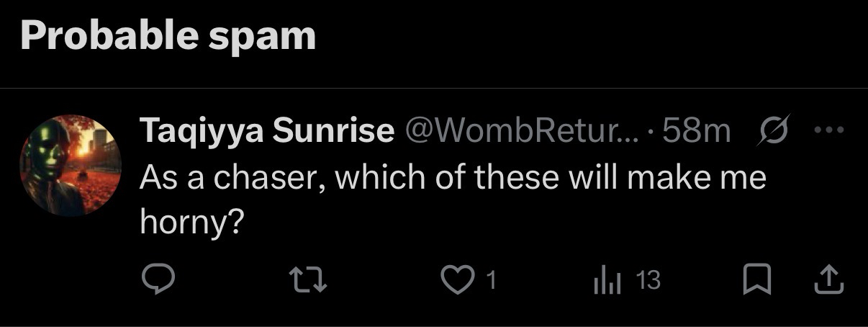Click the like count number 1
This screenshot has height=327, width=868.
pyautogui.click(x=492, y=281)
